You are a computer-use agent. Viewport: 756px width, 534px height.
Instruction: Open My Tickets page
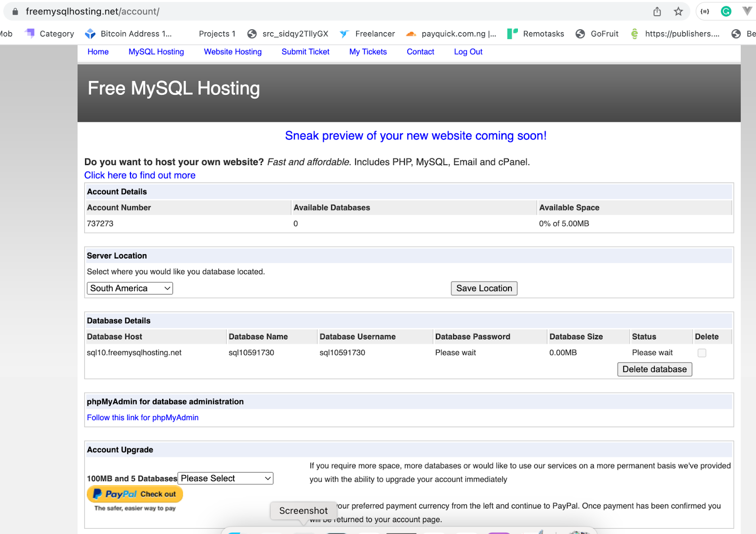(x=368, y=52)
